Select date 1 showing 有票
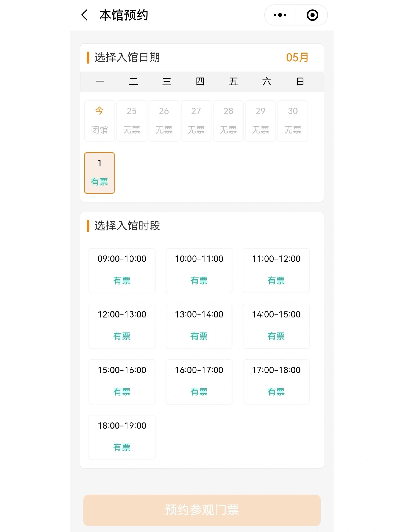 (x=99, y=173)
